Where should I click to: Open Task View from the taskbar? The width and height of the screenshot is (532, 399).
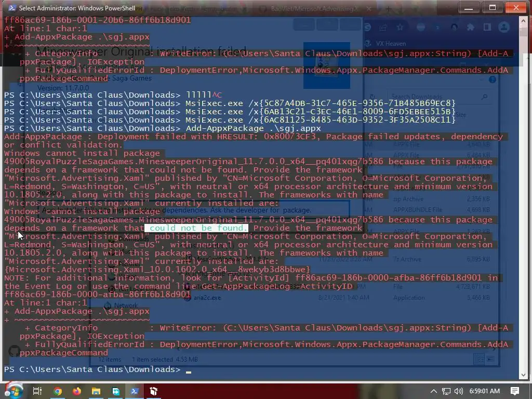[x=37, y=391]
